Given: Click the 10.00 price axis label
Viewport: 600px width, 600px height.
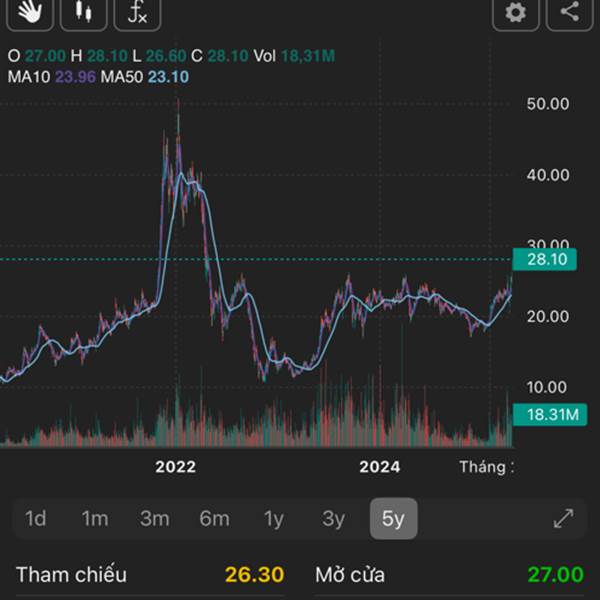Looking at the screenshot, I should tap(546, 387).
